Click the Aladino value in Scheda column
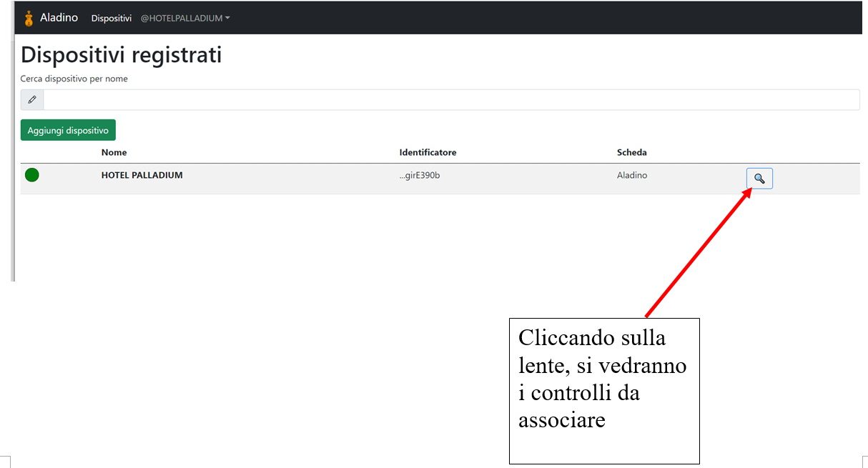 (632, 175)
